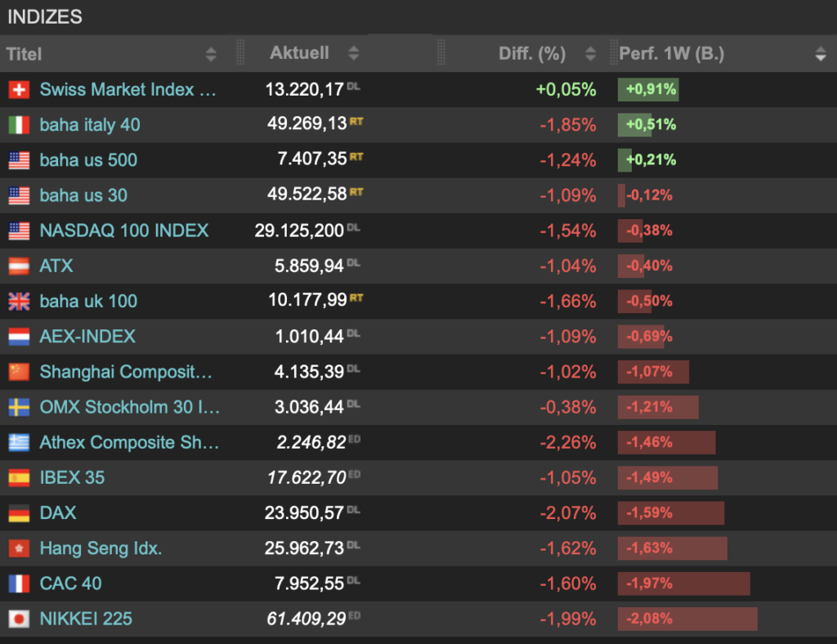
Task: Open the Athex Composite link
Action: 129,442
